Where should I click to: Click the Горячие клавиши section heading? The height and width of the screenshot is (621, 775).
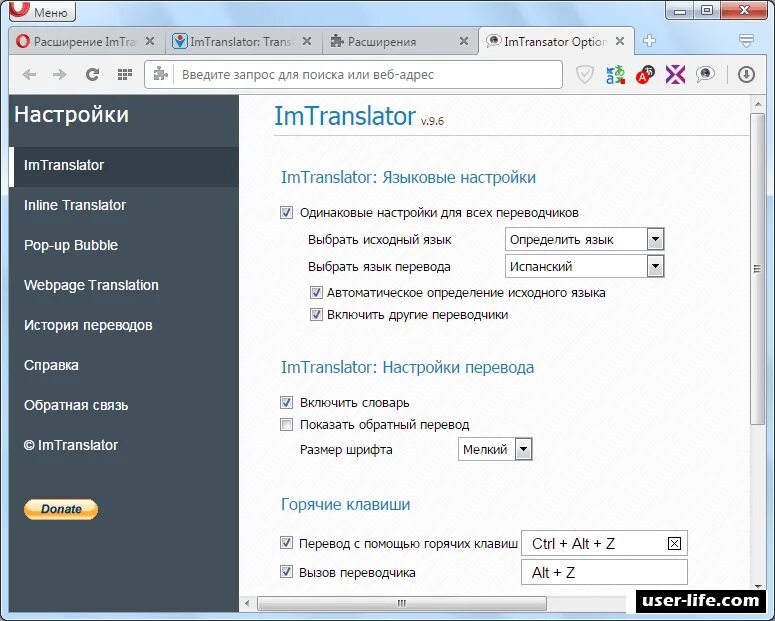click(345, 504)
